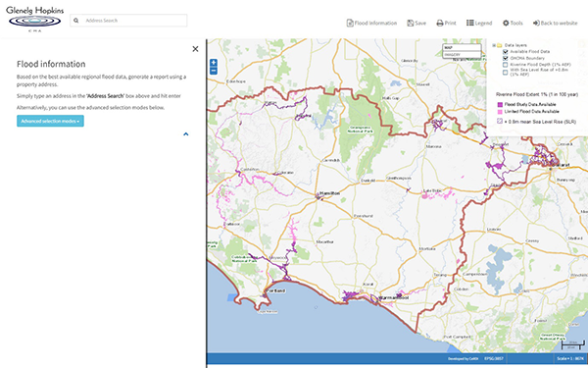Image resolution: width=588 pixels, height=368 pixels.
Task: Click Print in the top toolbar
Action: tap(446, 23)
